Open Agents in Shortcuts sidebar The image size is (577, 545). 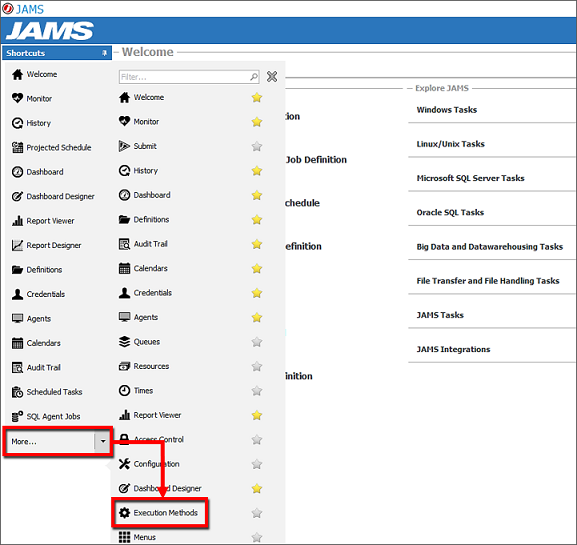(x=31, y=319)
